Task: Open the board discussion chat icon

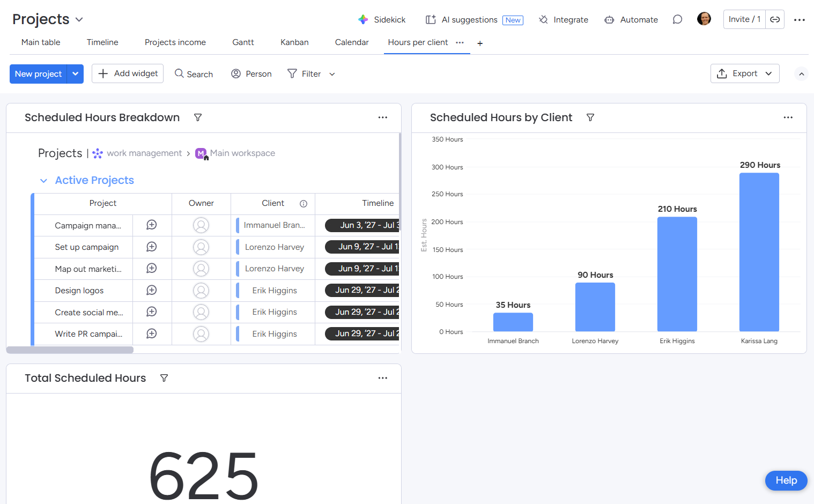Action: pos(677,20)
